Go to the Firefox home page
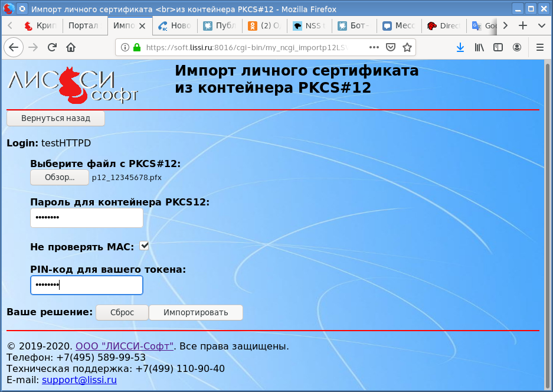The width and height of the screenshot is (553, 392). [71, 47]
